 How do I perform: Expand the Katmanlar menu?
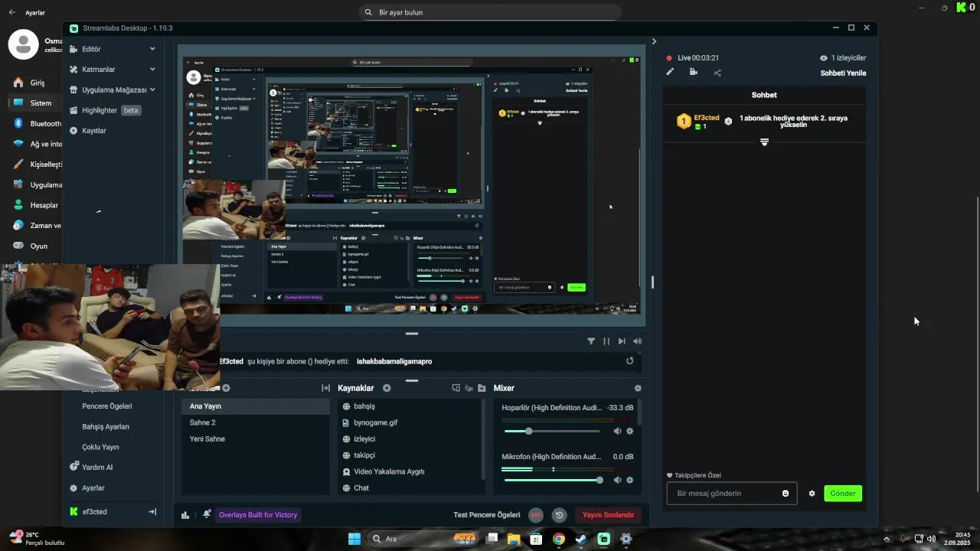[x=113, y=69]
